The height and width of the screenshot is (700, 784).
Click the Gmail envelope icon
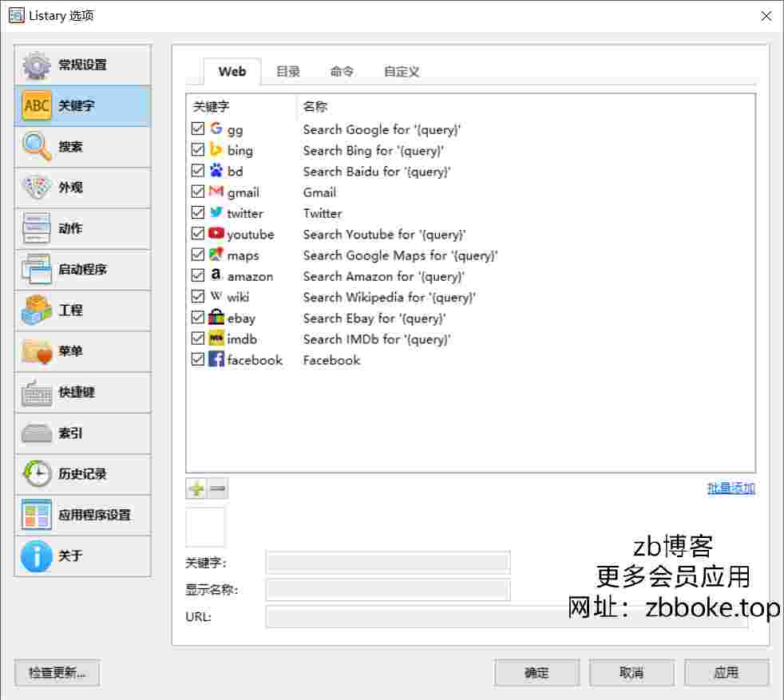216,191
